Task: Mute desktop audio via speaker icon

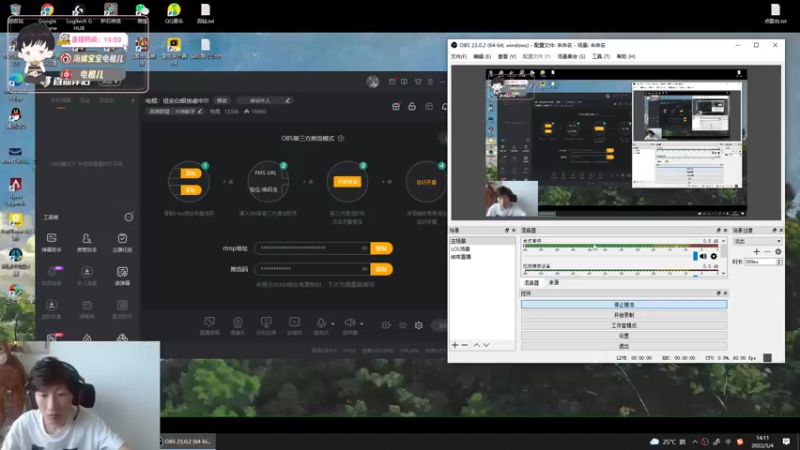Action: click(x=704, y=256)
